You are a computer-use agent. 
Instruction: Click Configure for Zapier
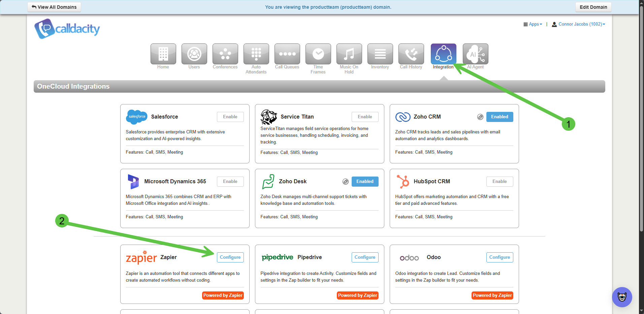pyautogui.click(x=230, y=257)
